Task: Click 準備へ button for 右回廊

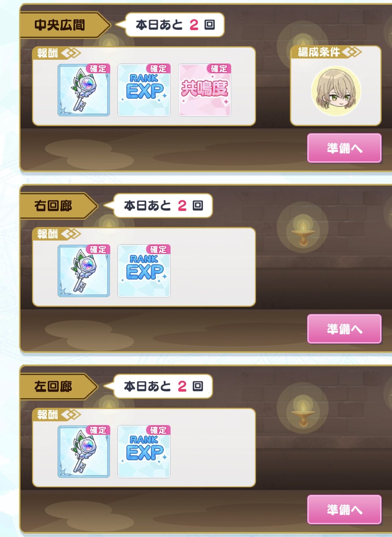Action: pos(344,329)
